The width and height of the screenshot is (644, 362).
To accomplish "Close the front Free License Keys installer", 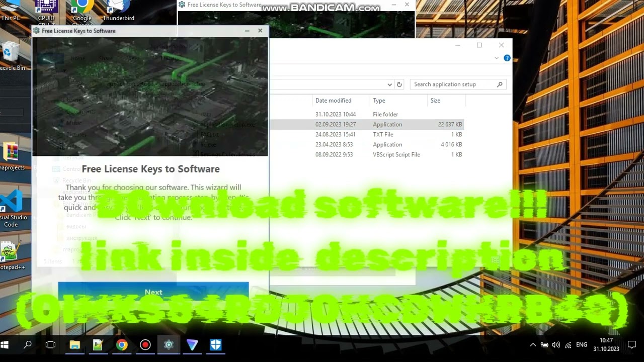I will (x=260, y=31).
